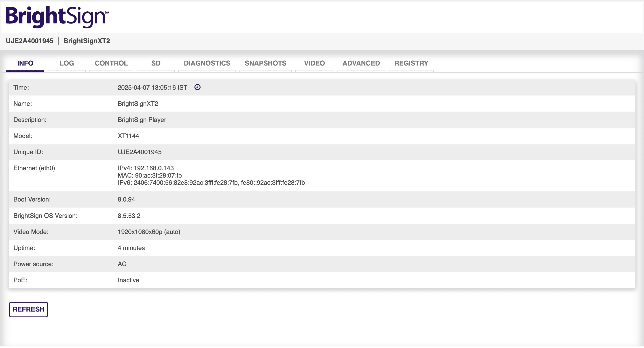Click the Unique ID value UJE2A4001945

point(140,152)
